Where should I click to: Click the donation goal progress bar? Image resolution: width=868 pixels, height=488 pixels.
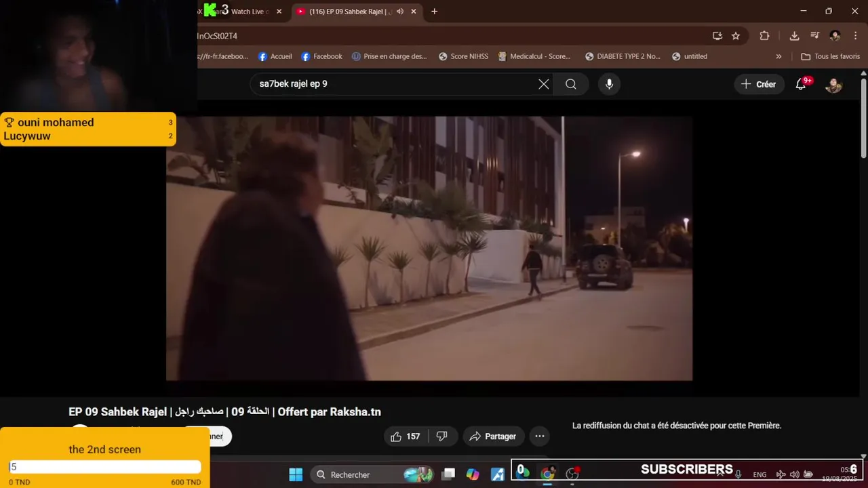(x=105, y=466)
